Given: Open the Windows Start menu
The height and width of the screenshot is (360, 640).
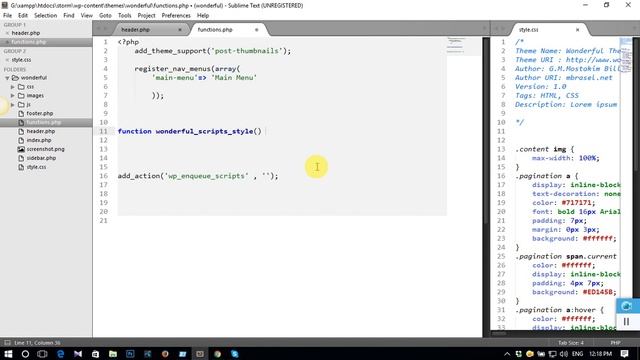Looking at the screenshot, I should pos(8,354).
